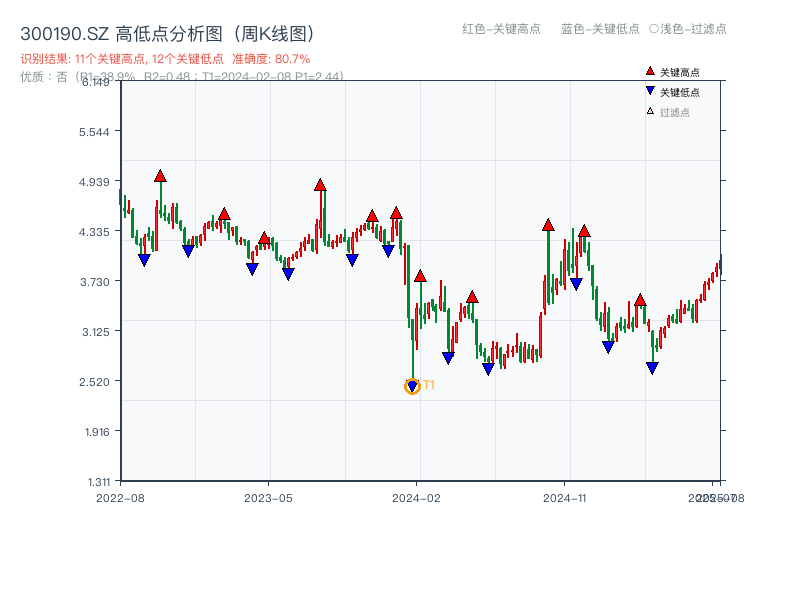Select the last blue key-low triangle near 2.7
Screen dimensions: 800x600
point(652,367)
